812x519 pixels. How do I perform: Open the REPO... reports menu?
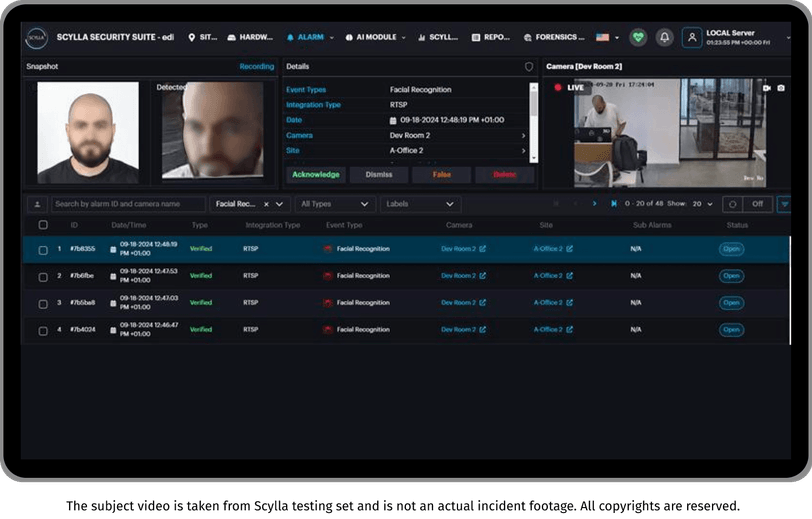490,37
